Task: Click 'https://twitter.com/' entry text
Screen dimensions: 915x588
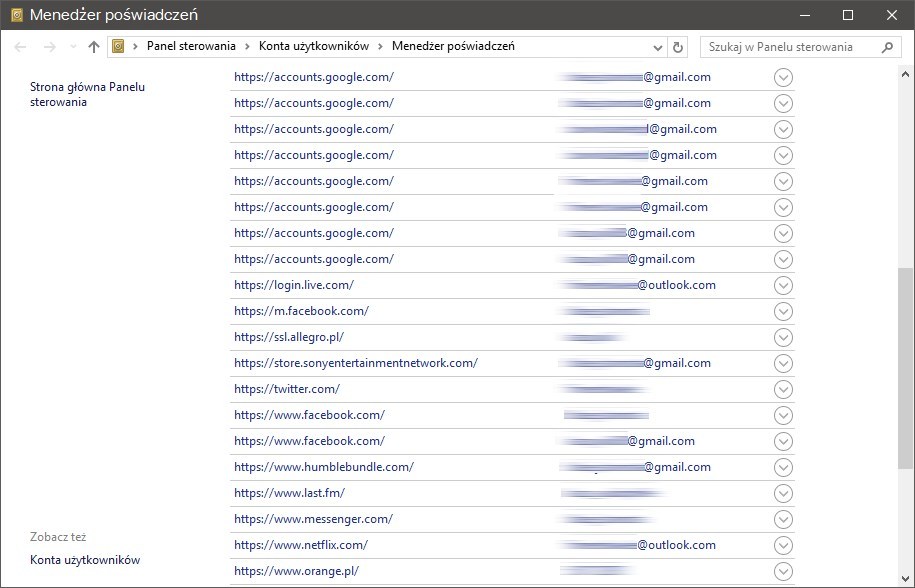Action: [x=287, y=389]
